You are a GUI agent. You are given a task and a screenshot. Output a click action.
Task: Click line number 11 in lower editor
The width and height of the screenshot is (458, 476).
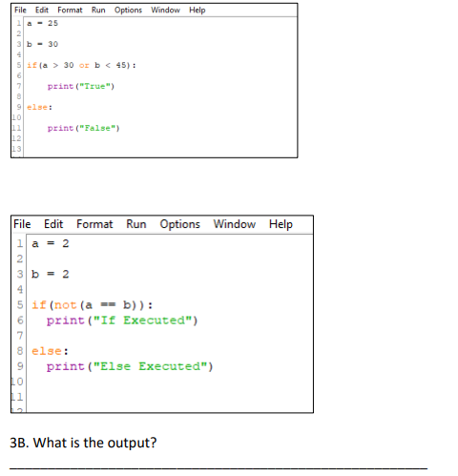point(17,397)
